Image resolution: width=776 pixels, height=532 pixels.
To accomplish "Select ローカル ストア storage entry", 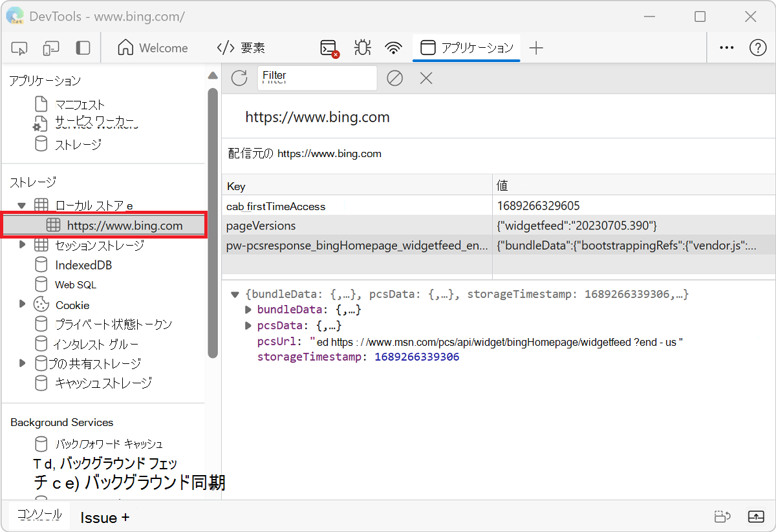I will point(94,206).
